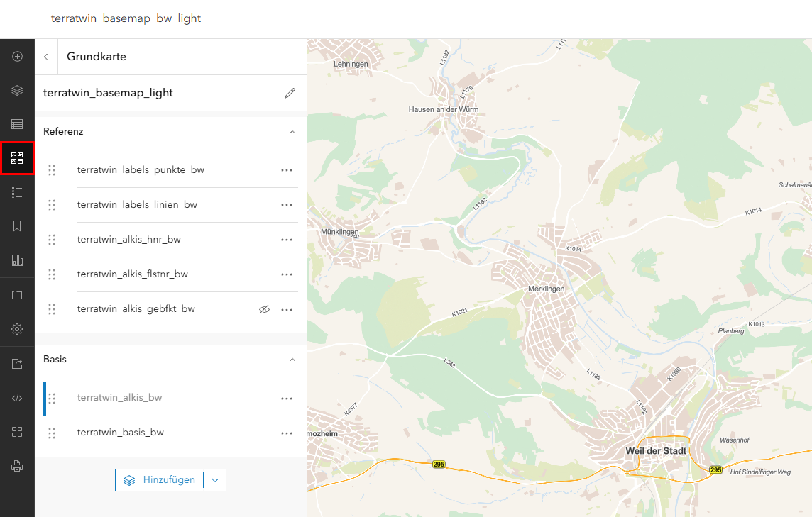Rename basemap using the pencil edit icon
Screen dimensions: 812x517
pyautogui.click(x=290, y=92)
